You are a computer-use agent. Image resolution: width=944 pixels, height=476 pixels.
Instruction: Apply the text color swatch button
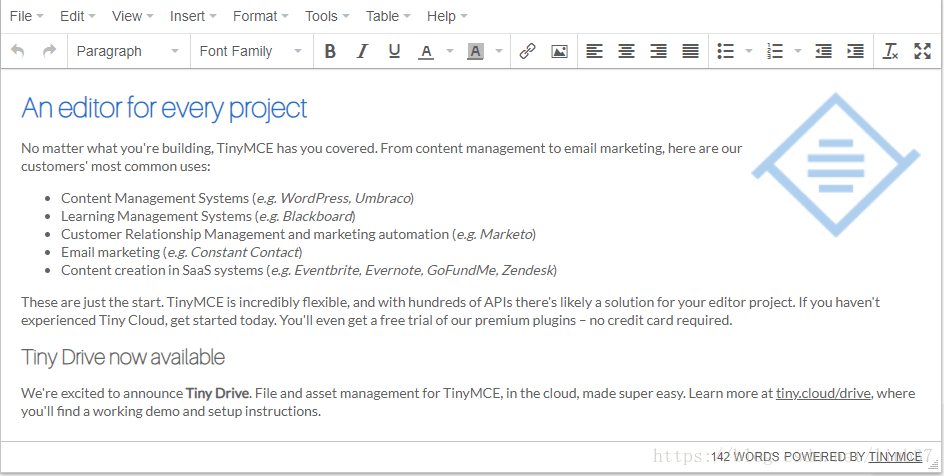click(x=426, y=51)
